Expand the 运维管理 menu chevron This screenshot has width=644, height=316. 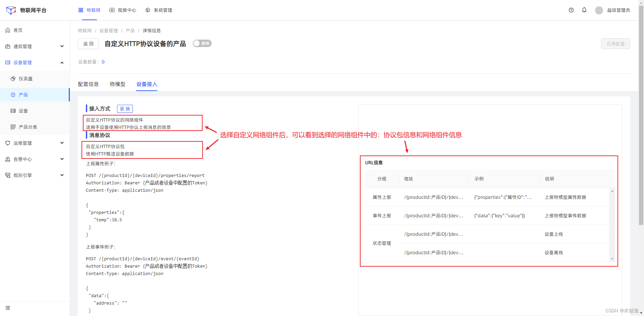62,143
